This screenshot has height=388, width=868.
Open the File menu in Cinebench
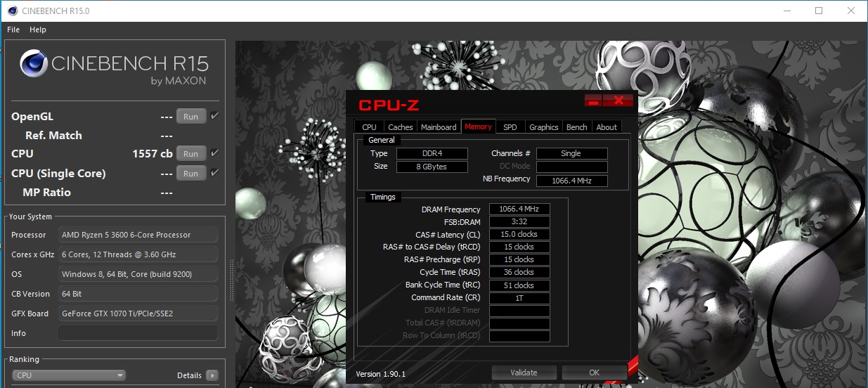13,30
